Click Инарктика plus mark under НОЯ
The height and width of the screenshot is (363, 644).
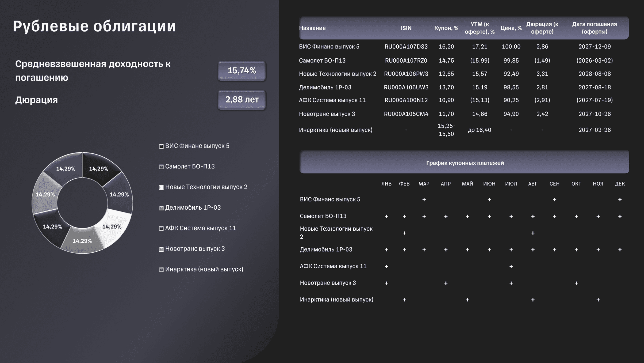[x=598, y=300]
